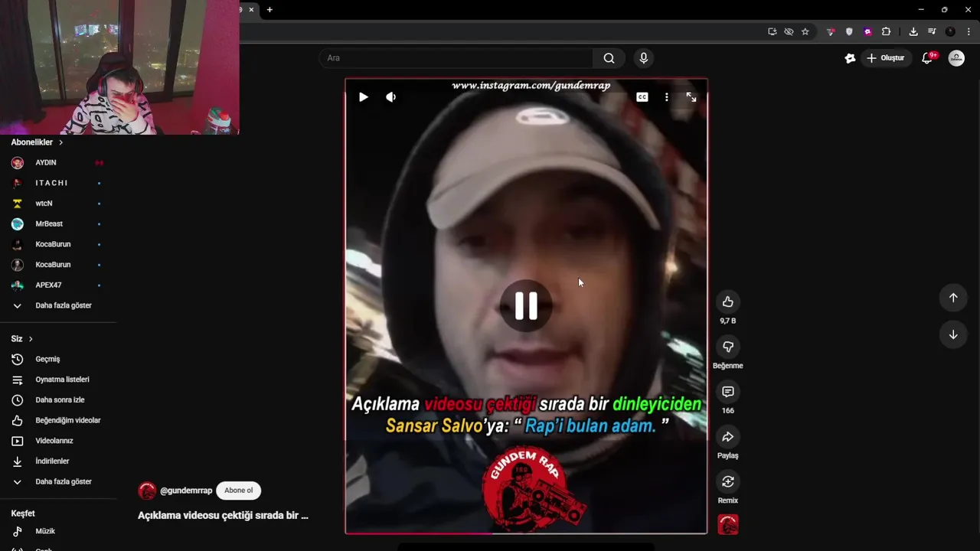Screen dimensions: 980x551
Task: Click the shield extension icon
Action: coord(849,31)
